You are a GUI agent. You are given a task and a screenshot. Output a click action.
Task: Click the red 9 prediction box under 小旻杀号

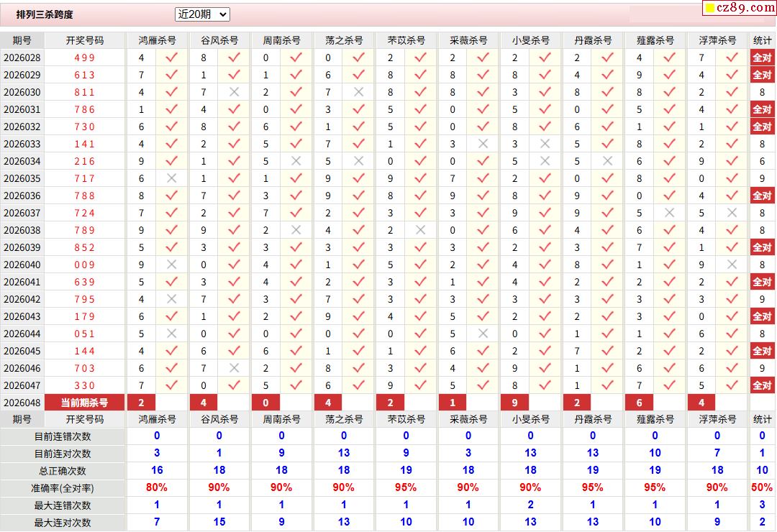514,403
